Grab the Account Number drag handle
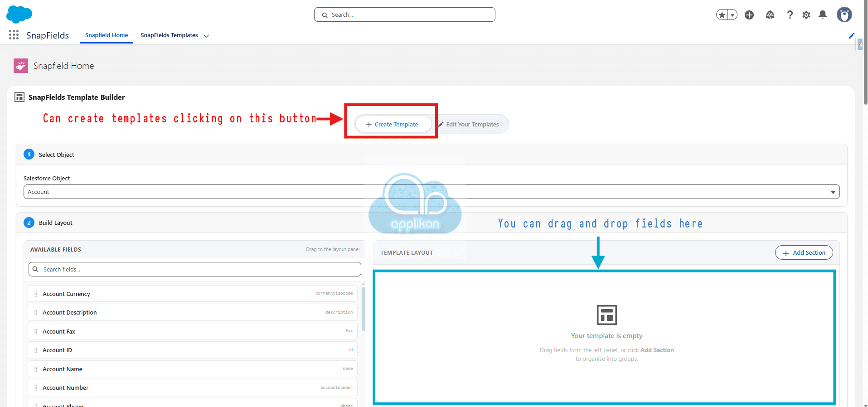This screenshot has height=407, width=868. 36,388
